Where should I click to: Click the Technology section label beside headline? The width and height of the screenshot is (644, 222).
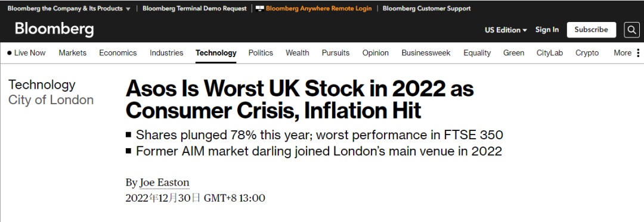(42, 85)
